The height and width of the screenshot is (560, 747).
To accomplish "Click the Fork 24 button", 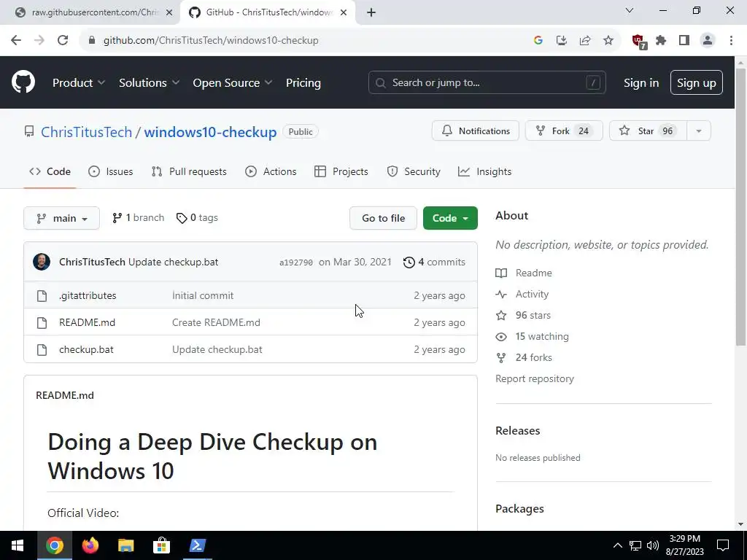I will [x=564, y=131].
